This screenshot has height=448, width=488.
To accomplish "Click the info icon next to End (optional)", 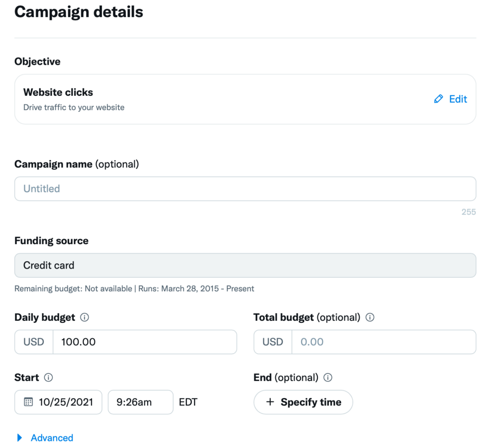I will 327,378.
